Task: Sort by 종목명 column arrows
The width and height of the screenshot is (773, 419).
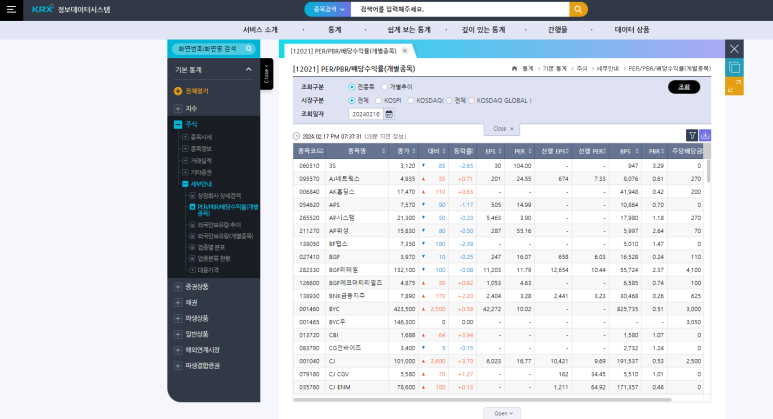Action: [384, 151]
